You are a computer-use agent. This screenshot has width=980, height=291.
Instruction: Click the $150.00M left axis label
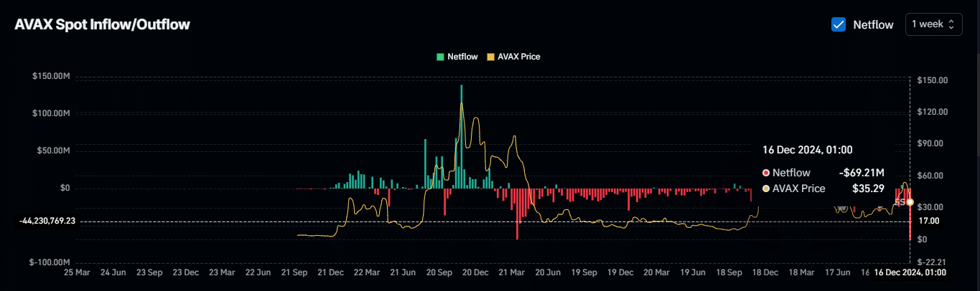51,76
